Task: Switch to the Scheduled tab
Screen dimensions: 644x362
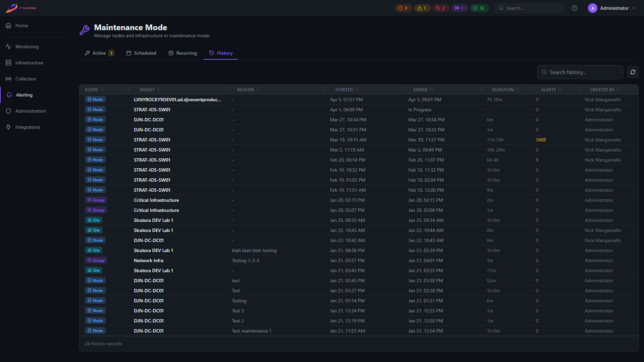Action: [141, 53]
